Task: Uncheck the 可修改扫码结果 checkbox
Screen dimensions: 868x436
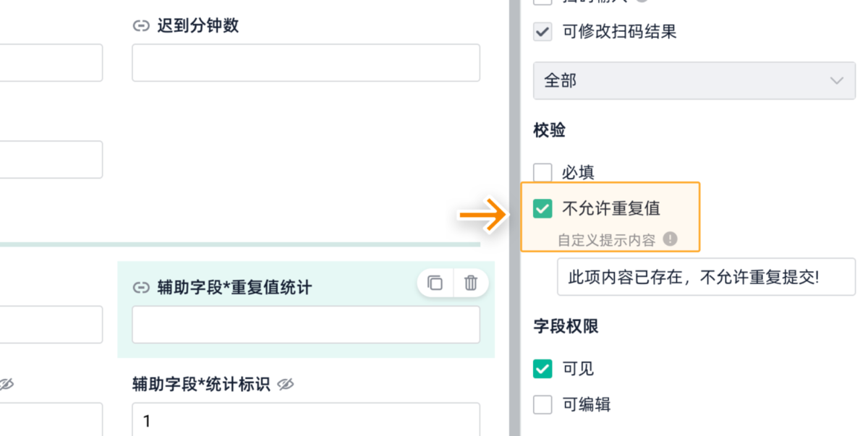Action: 542,32
